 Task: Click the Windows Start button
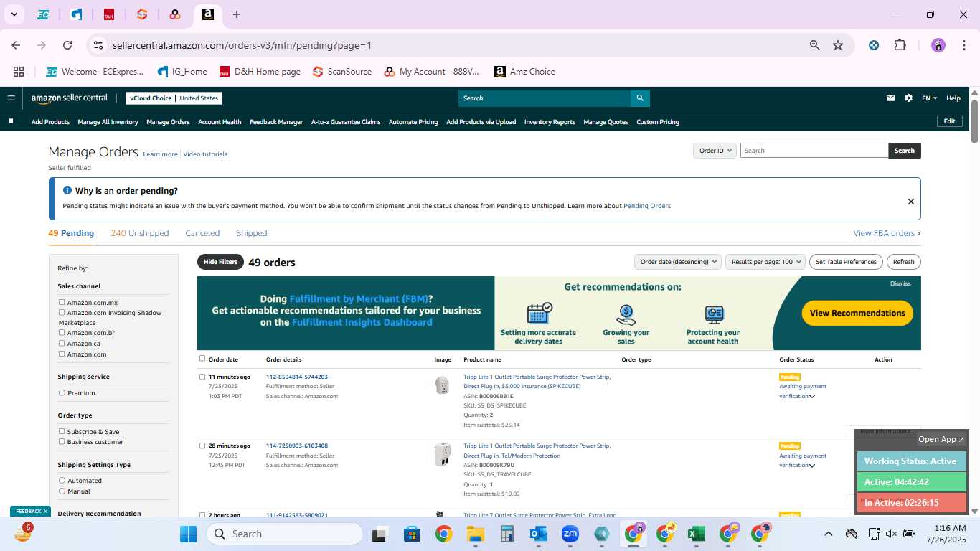(188, 534)
